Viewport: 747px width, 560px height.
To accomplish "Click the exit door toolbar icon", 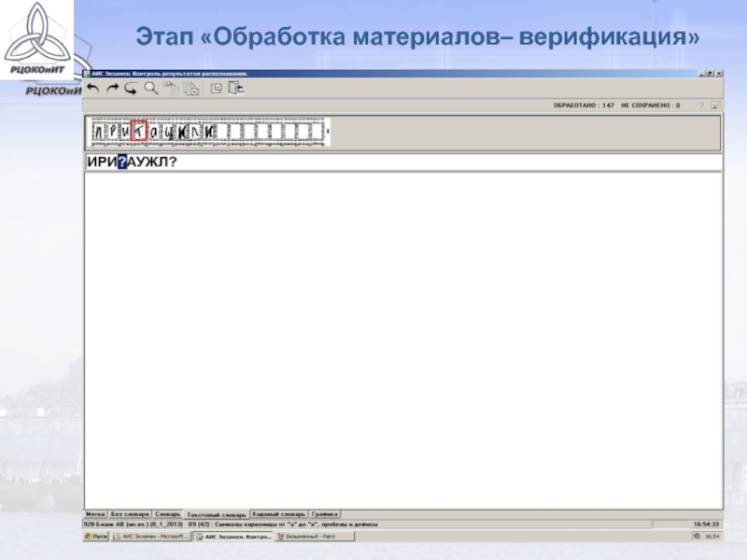I will 236,88.
